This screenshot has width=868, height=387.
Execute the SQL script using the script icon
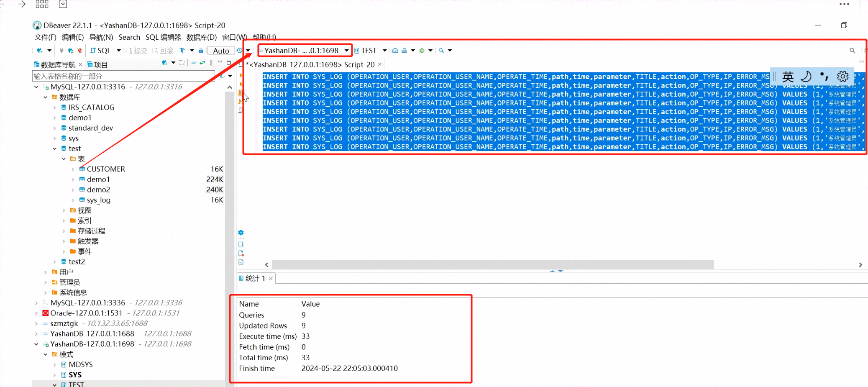point(241,92)
